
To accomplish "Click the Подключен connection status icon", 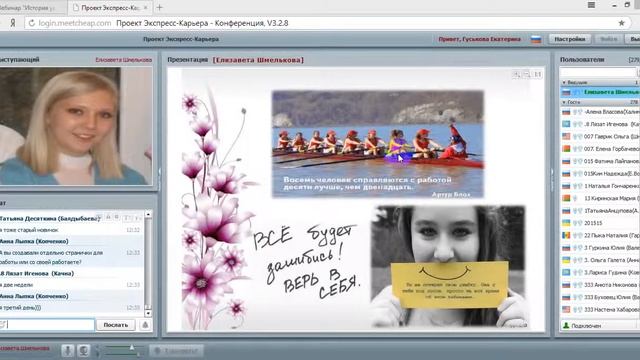I will [x=566, y=326].
